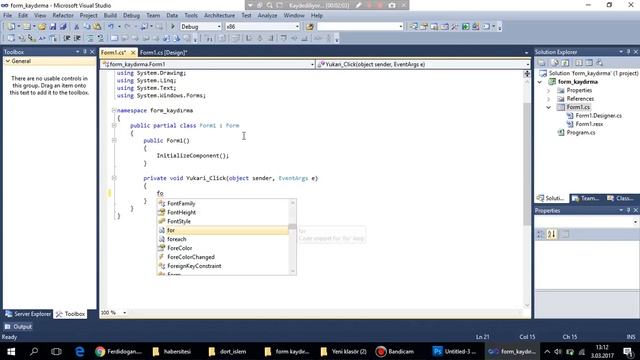This screenshot has width=640, height=360.
Task: Open the Analyze menu
Action: [x=267, y=16]
